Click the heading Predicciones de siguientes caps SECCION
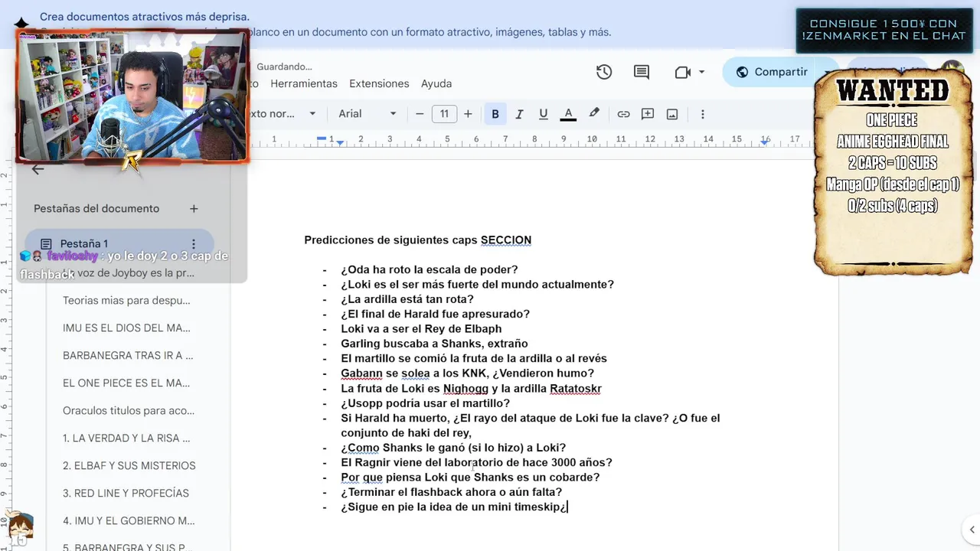The height and width of the screenshot is (551, 980). pos(417,240)
